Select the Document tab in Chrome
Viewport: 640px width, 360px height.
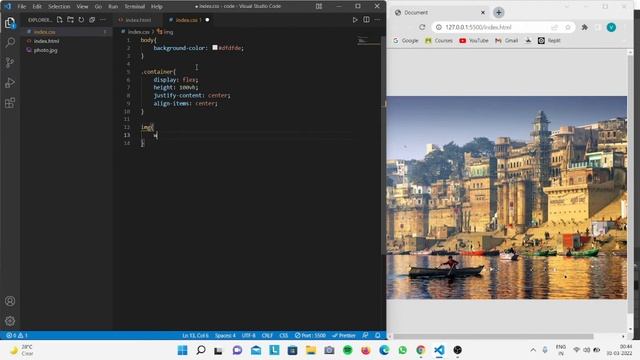(x=439, y=13)
